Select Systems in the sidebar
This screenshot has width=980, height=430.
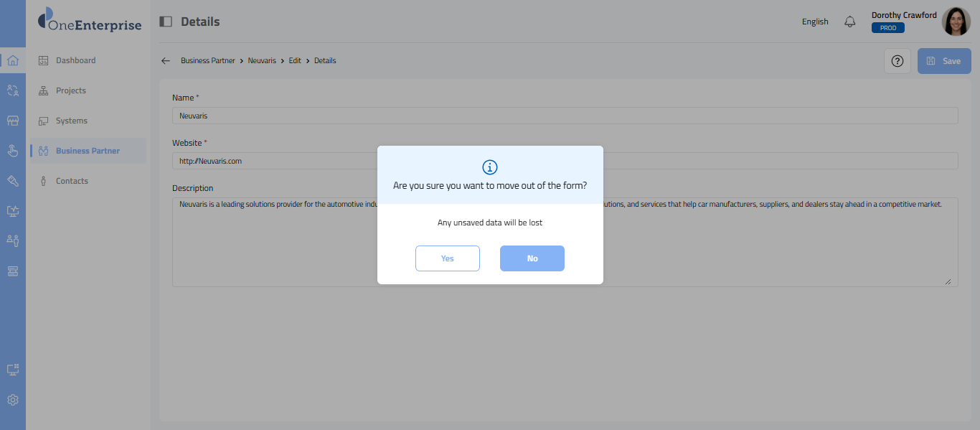71,121
